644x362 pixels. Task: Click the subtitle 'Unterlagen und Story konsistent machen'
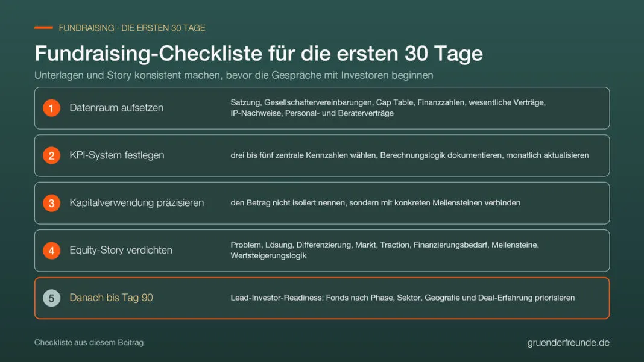tap(233, 75)
